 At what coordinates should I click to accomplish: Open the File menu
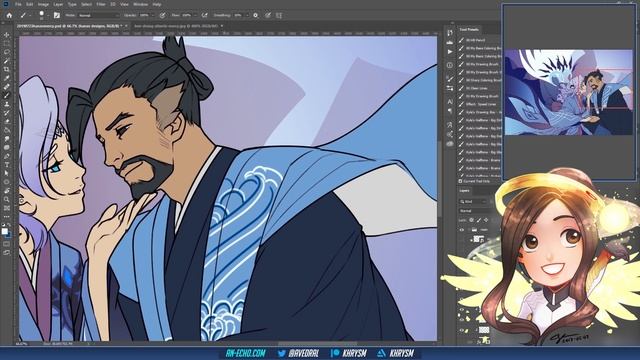[x=18, y=4]
